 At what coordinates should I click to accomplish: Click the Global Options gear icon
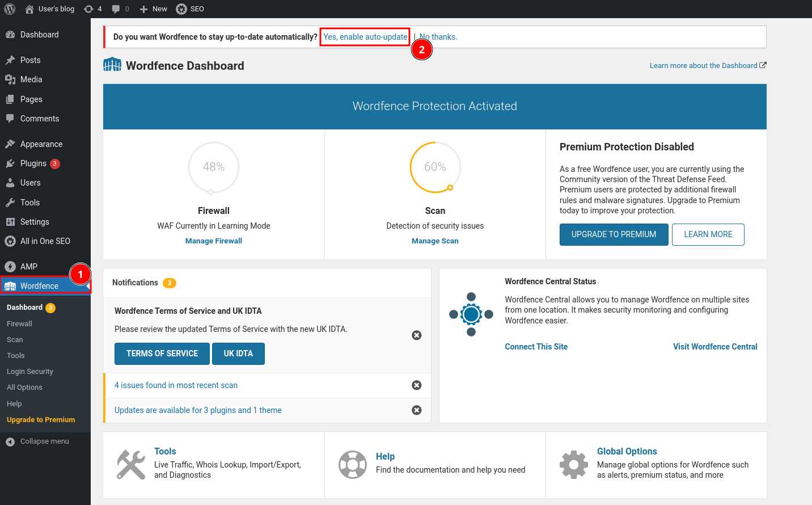(x=574, y=465)
